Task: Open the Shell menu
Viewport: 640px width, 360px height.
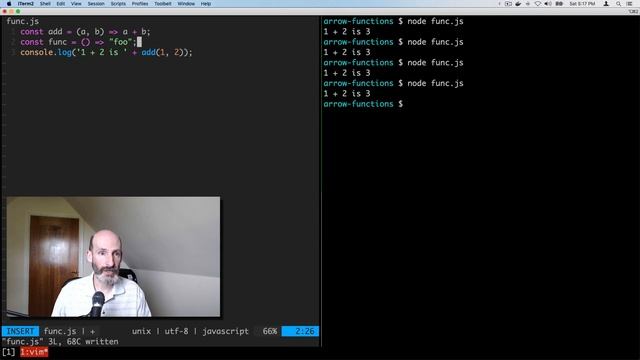Action: 45,4
